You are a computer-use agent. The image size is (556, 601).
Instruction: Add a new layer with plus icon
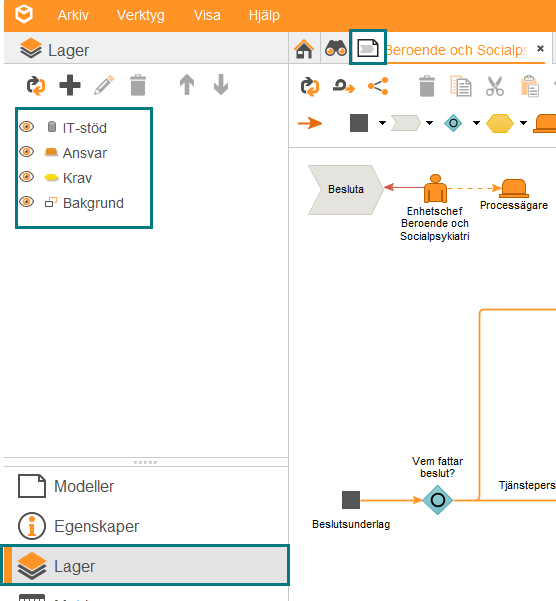click(70, 85)
